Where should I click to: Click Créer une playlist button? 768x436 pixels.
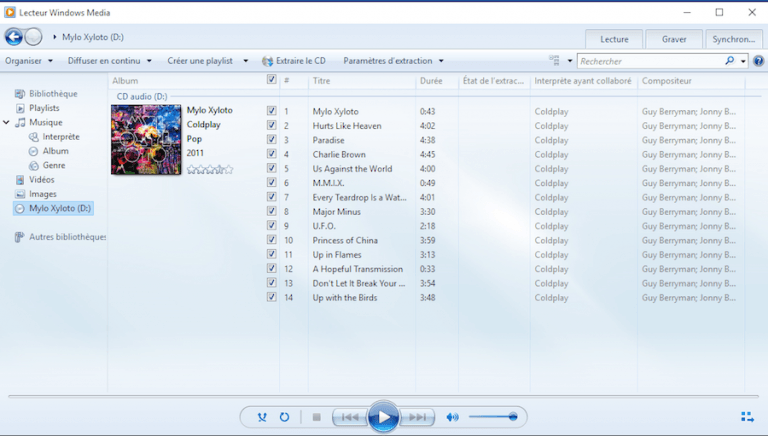(x=200, y=61)
